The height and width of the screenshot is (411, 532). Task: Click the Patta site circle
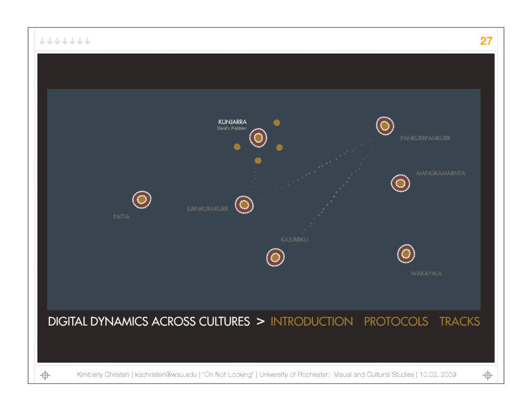click(x=142, y=200)
